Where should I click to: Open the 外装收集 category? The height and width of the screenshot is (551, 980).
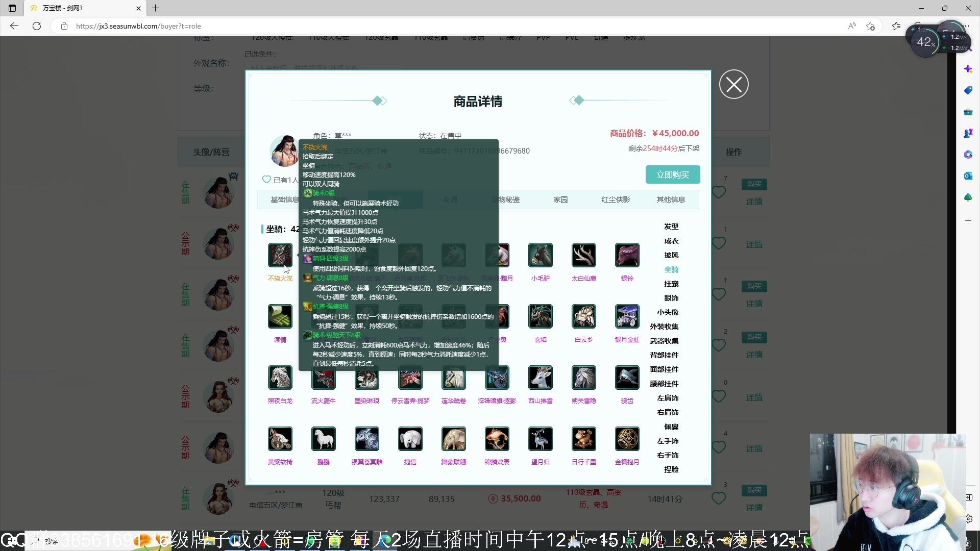click(x=664, y=327)
